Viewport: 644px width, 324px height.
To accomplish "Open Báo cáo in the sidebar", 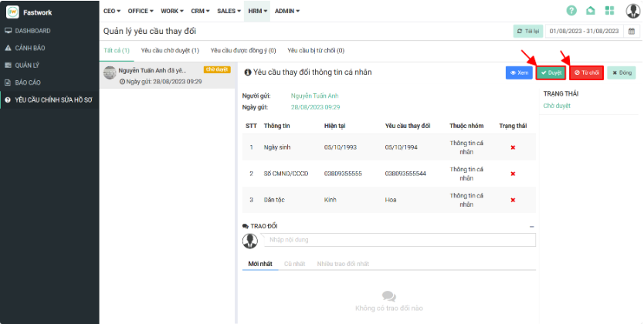I will pos(28,82).
